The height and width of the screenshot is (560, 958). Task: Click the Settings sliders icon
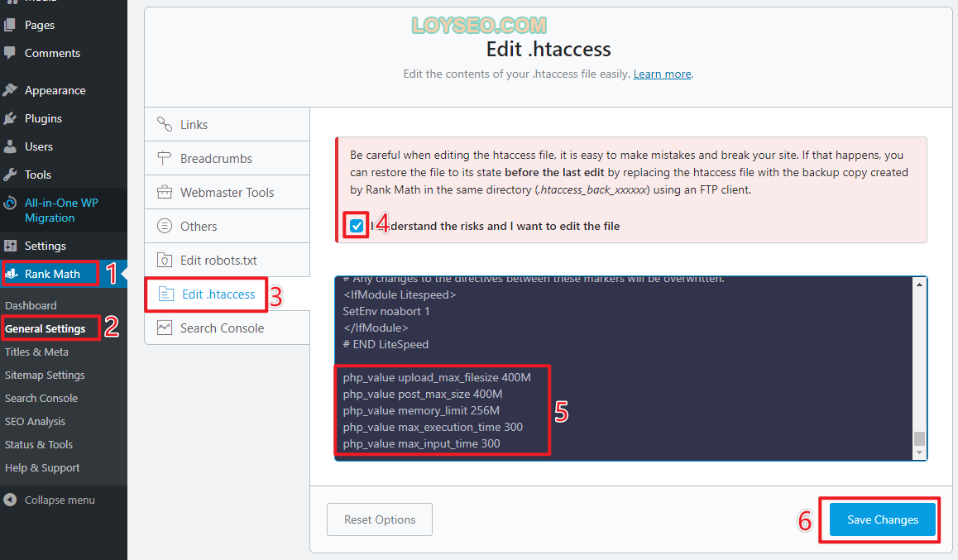10,246
